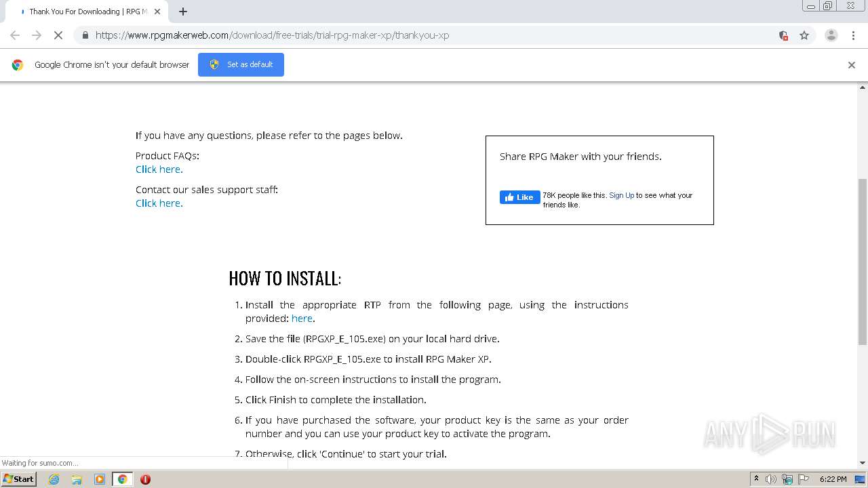Click the browser forward arrow

pyautogui.click(x=37, y=35)
